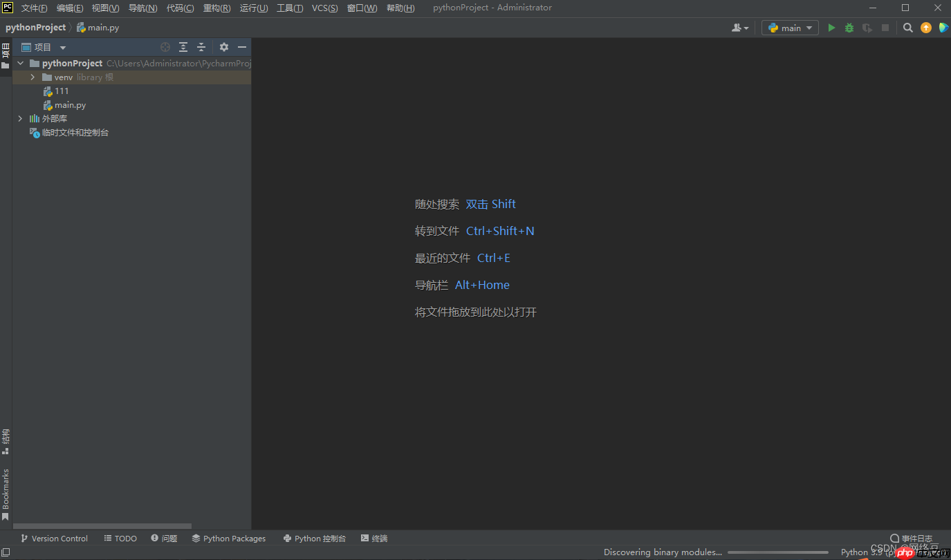Open Python Packages tool window

pos(229,538)
